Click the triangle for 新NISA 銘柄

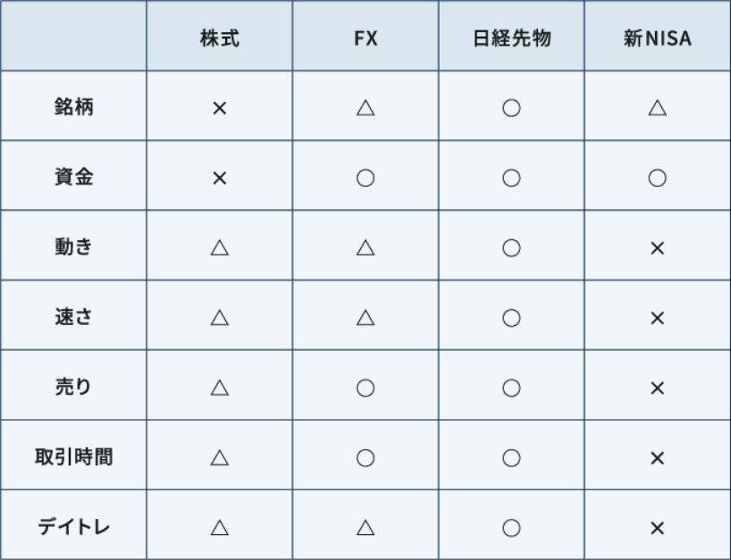click(657, 108)
